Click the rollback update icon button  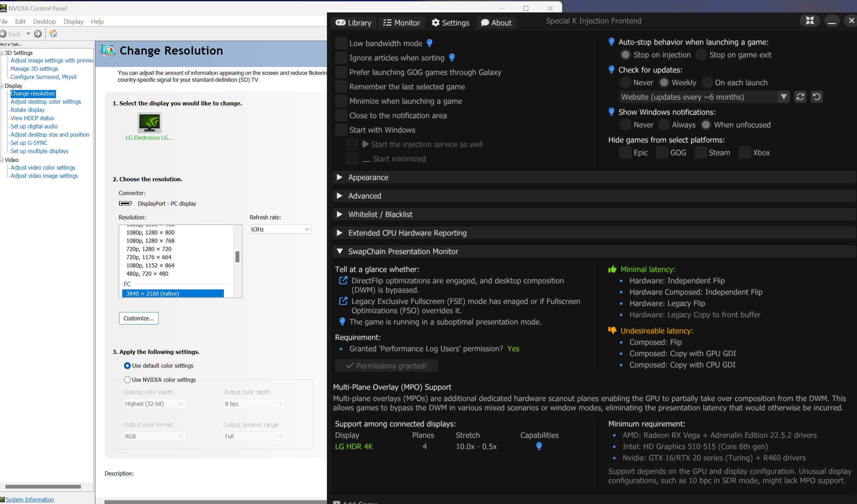click(x=817, y=97)
